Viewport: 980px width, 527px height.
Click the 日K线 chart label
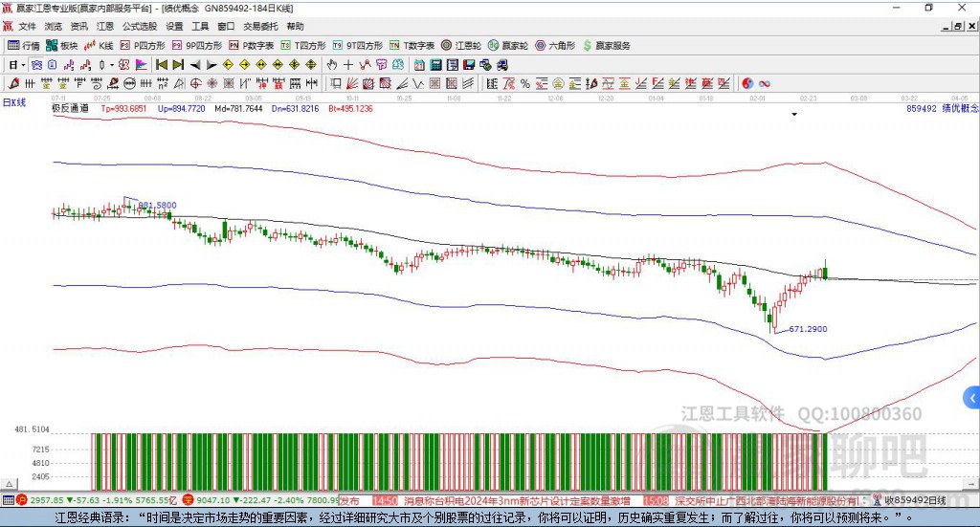click(x=13, y=102)
